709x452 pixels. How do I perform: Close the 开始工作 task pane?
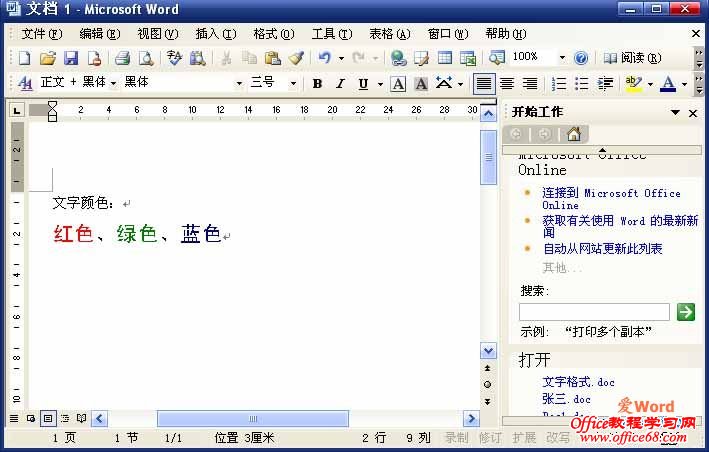(x=693, y=113)
